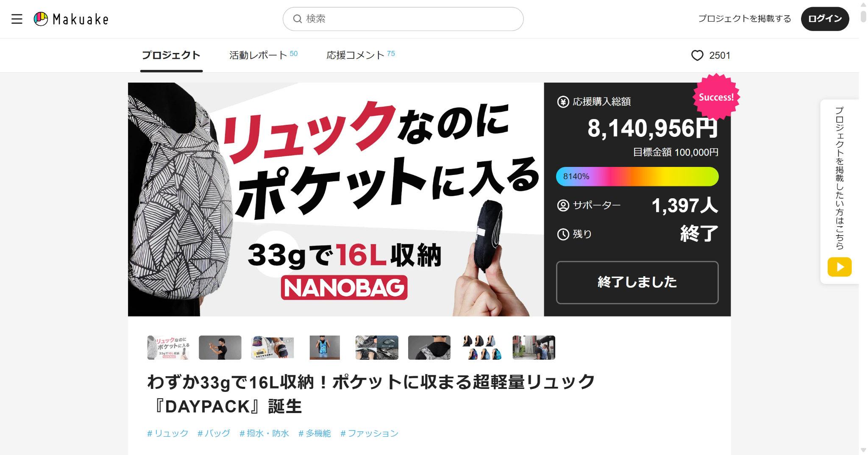Click the heart favorite icon
868x455 pixels.
(x=697, y=55)
